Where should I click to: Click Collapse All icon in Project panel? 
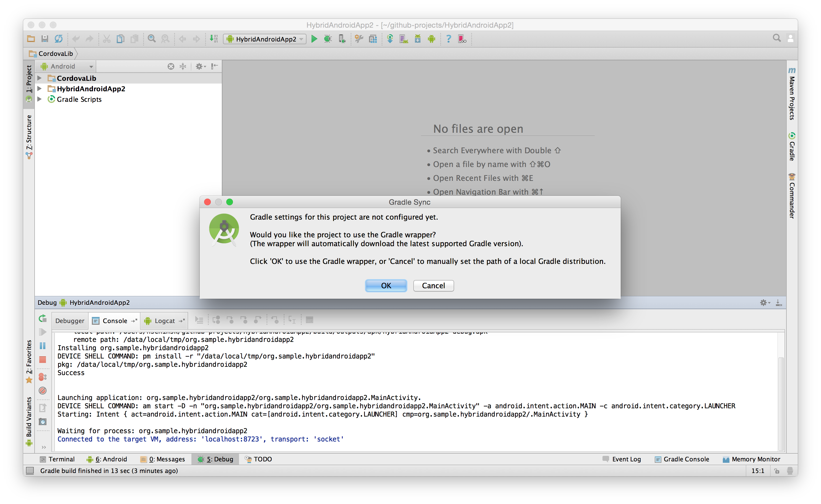(x=183, y=66)
